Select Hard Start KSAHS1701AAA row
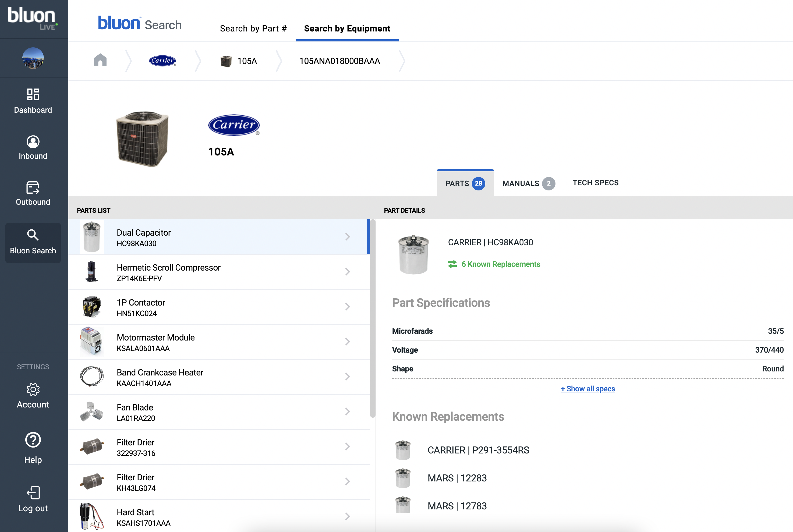793x532 pixels. 219,516
